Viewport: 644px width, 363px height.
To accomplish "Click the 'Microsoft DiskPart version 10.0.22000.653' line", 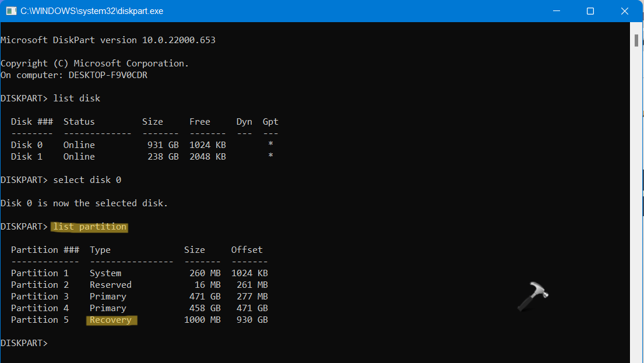I will pyautogui.click(x=108, y=40).
